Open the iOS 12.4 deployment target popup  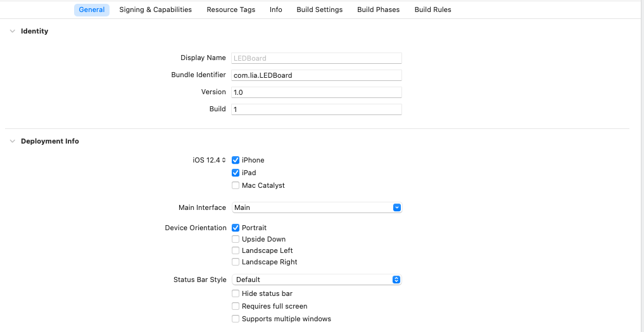pyautogui.click(x=209, y=160)
